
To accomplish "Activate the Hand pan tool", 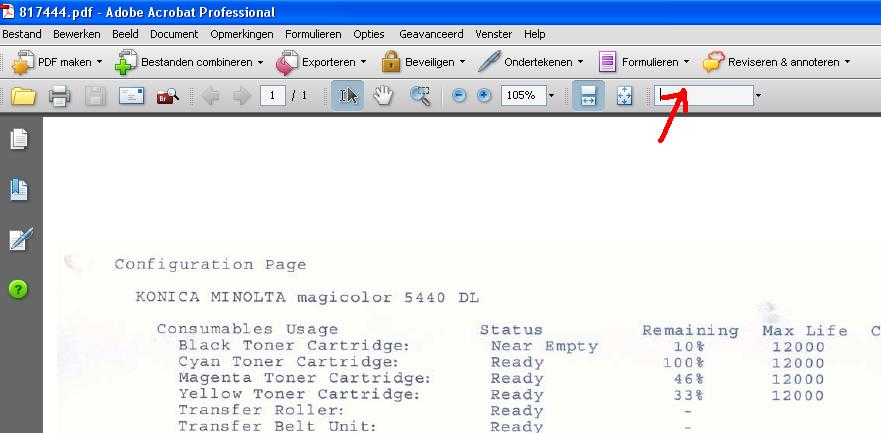I will (383, 95).
